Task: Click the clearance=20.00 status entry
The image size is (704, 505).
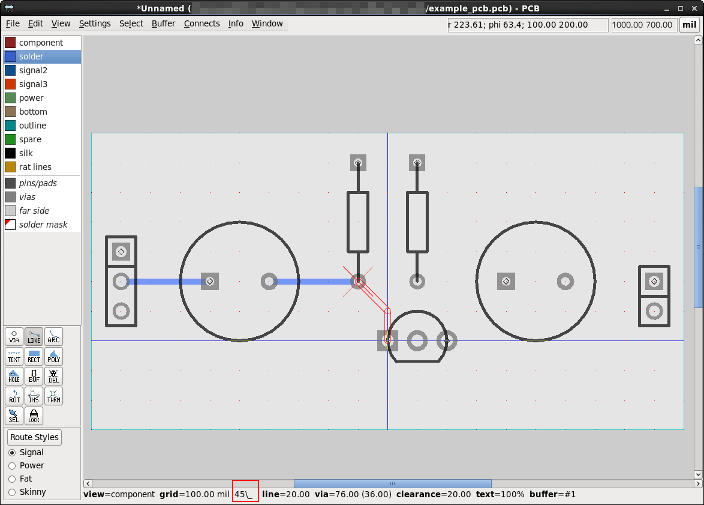Action: click(433, 494)
